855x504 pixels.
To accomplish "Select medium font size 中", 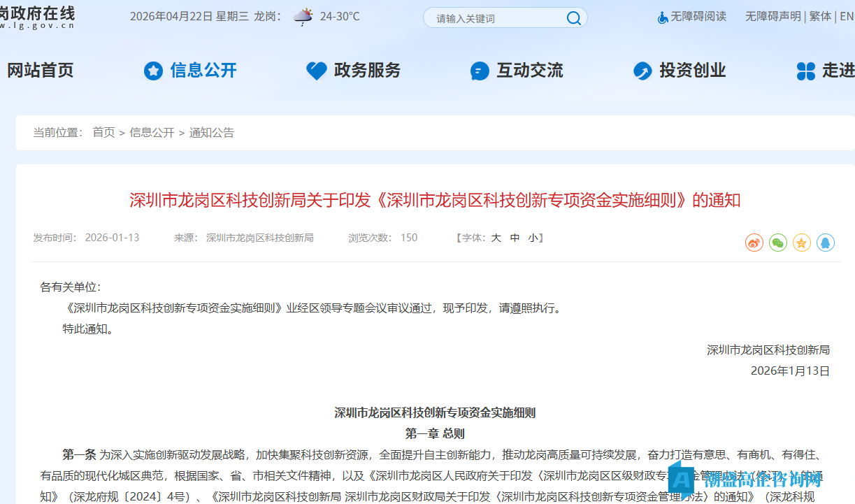I will point(515,238).
